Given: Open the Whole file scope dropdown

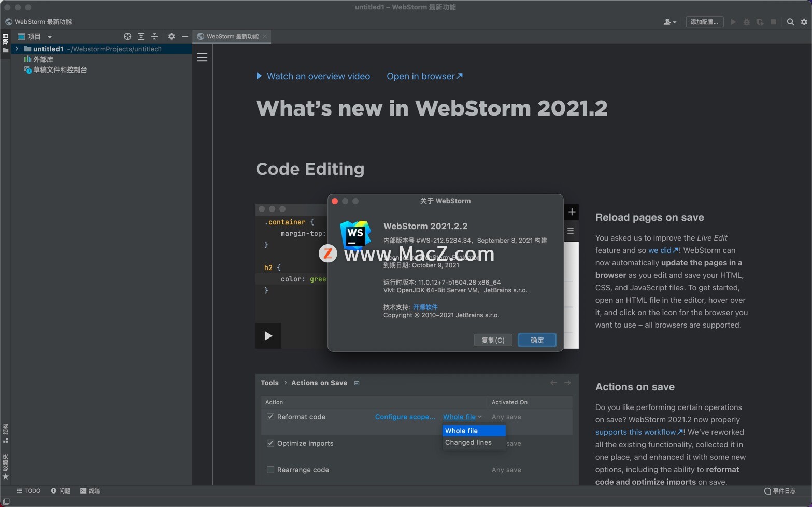Looking at the screenshot, I should pyautogui.click(x=462, y=417).
